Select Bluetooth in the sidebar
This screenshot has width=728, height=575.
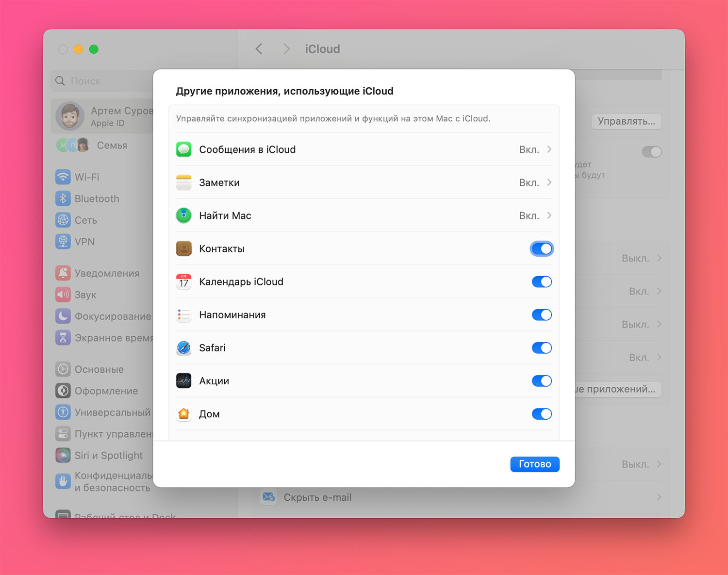[97, 198]
